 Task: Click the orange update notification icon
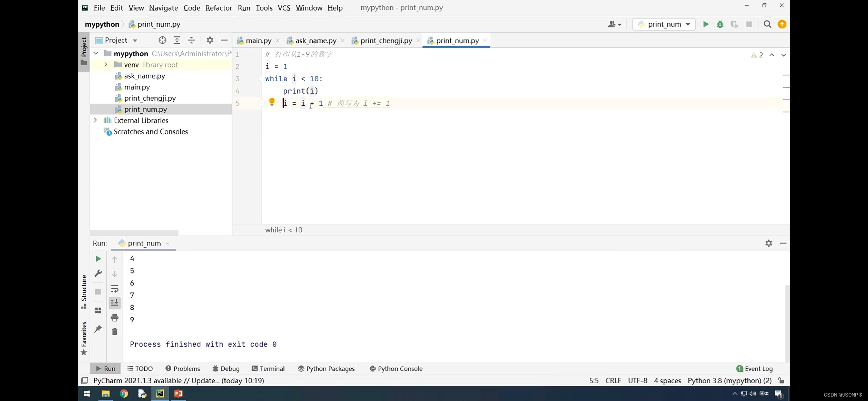click(782, 24)
